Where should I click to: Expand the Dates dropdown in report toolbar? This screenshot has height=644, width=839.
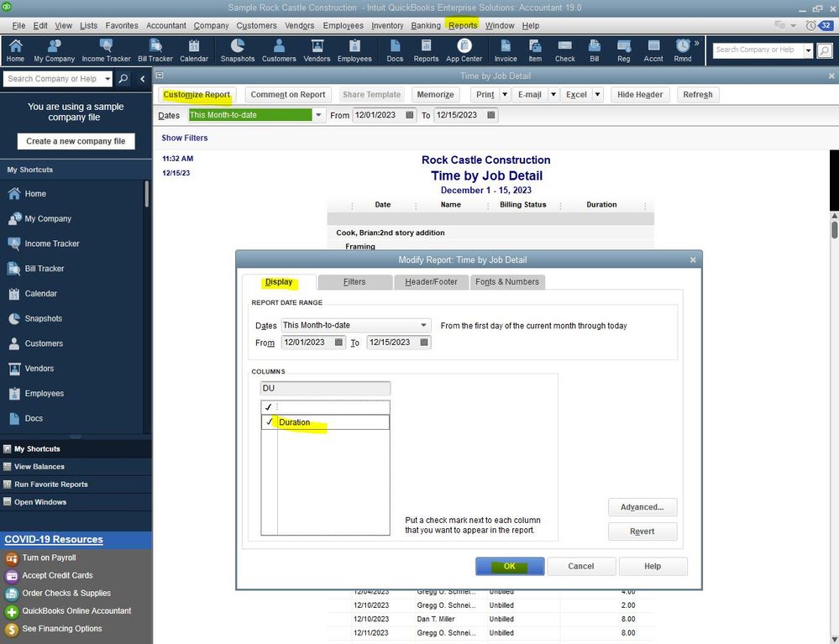[318, 115]
